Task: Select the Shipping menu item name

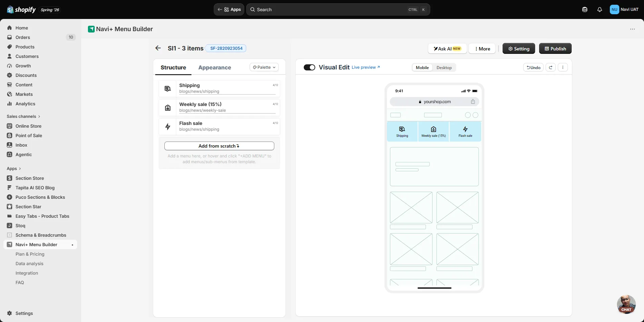Action: click(189, 85)
